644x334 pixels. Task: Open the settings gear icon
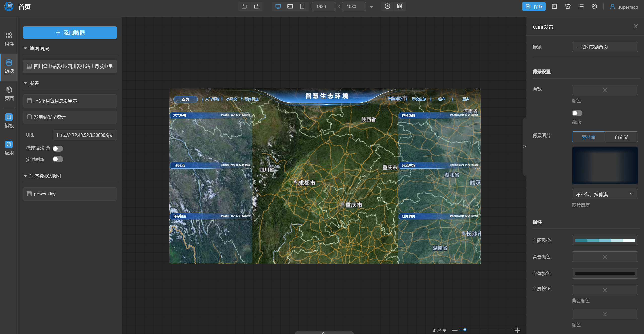[x=594, y=6]
